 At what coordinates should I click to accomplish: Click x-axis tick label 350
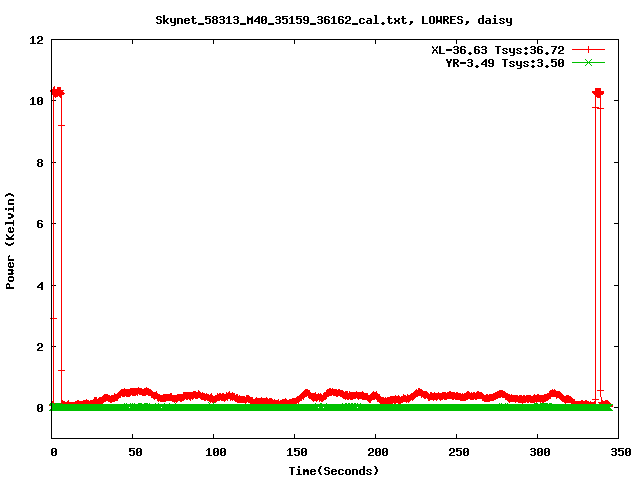point(620,452)
